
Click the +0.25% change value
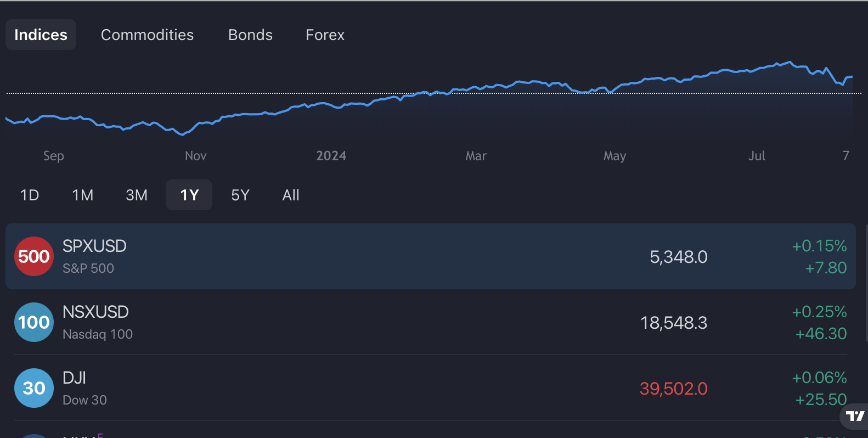(x=820, y=312)
